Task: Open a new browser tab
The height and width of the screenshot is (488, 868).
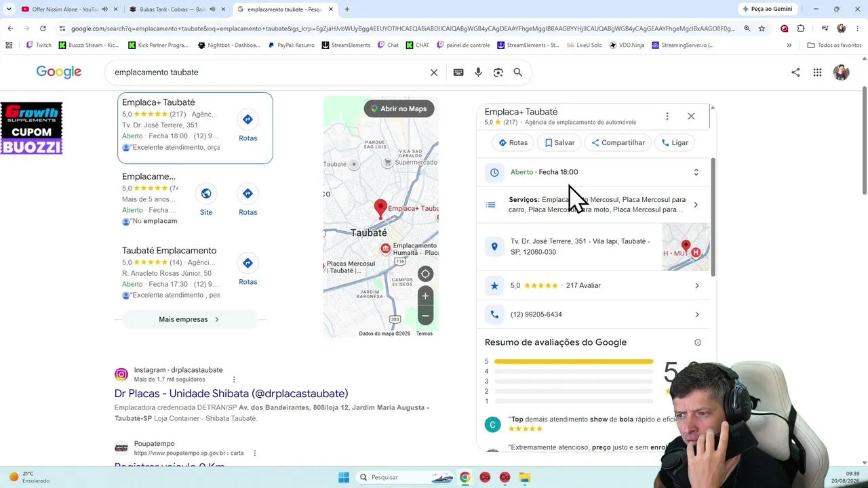Action: coord(347,9)
